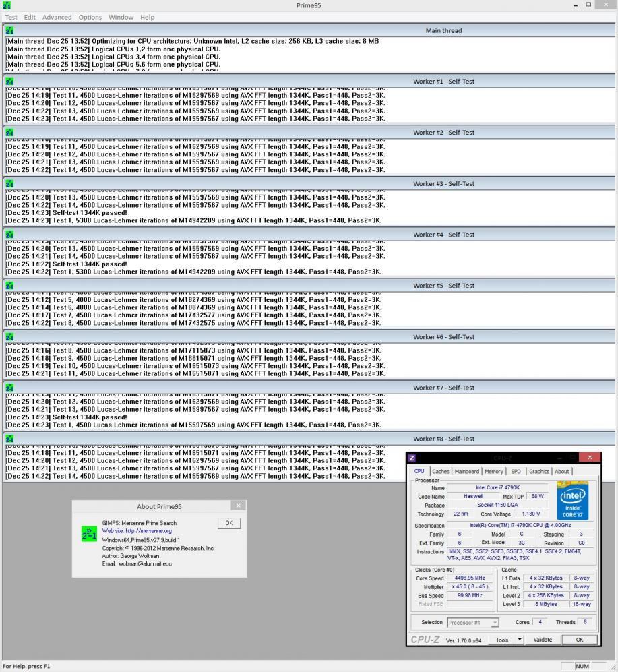Switch to Memory tab in CPU-Z

494,471
